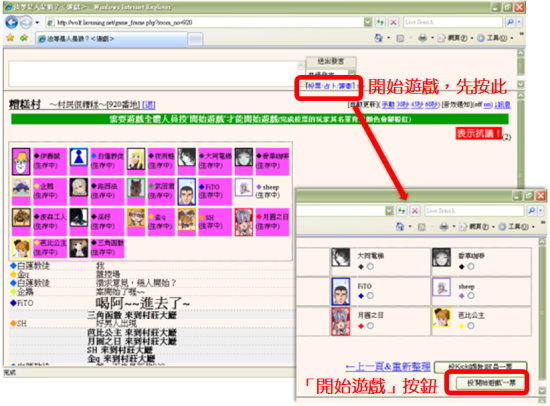Viewport: 550px width, 406px height.
Task: Open the 投票/占卜/護衛 link
Action: pyautogui.click(x=330, y=86)
